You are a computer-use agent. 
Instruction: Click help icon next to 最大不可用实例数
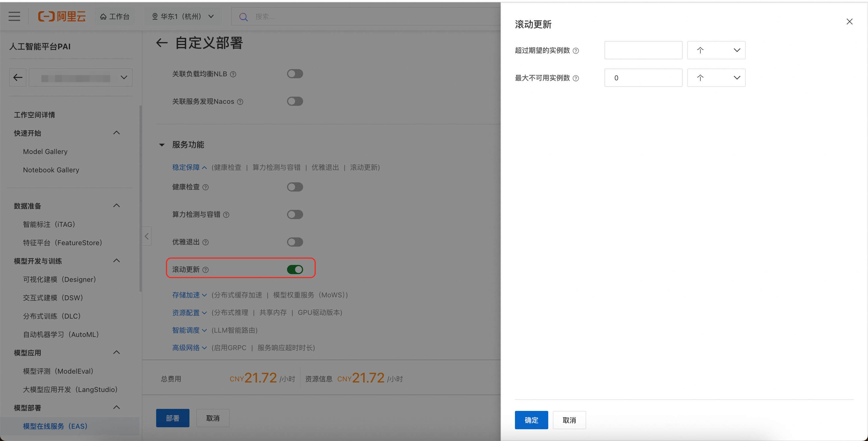pyautogui.click(x=576, y=79)
